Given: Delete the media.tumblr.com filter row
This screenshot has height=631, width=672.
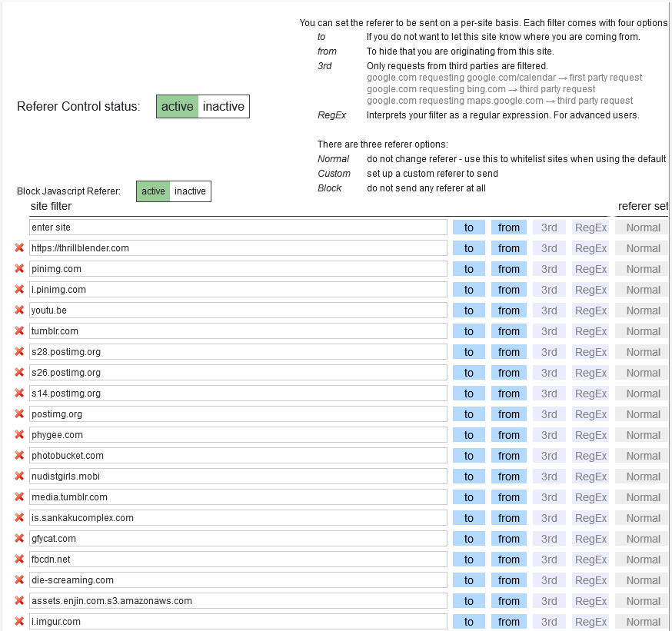Looking at the screenshot, I should click(x=19, y=497).
